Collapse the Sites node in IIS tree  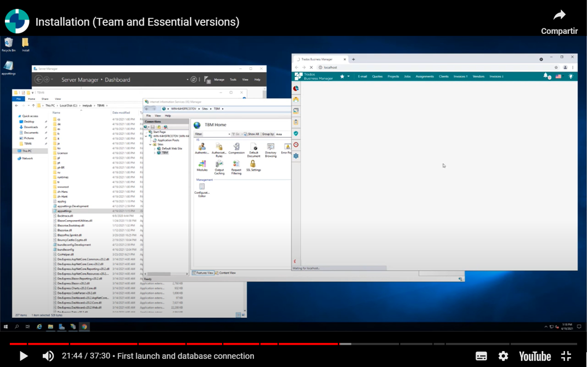tap(150, 144)
